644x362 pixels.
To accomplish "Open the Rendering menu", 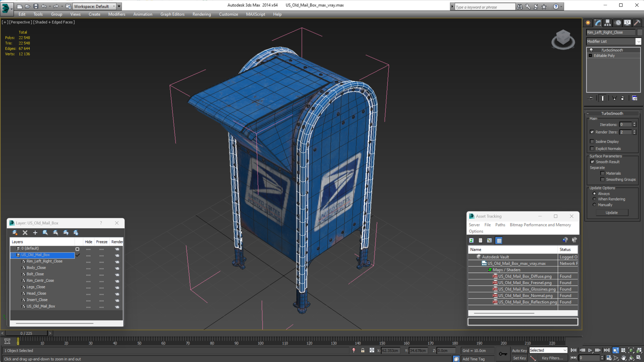I will pyautogui.click(x=202, y=14).
